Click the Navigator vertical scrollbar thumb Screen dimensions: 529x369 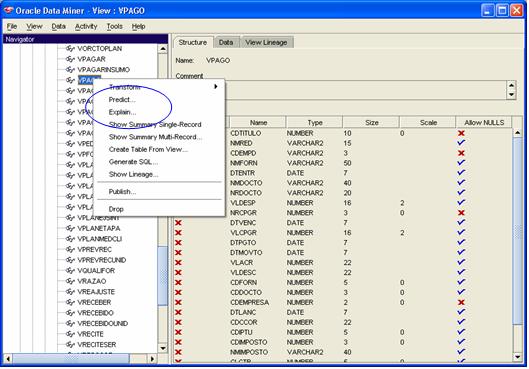tap(163, 276)
